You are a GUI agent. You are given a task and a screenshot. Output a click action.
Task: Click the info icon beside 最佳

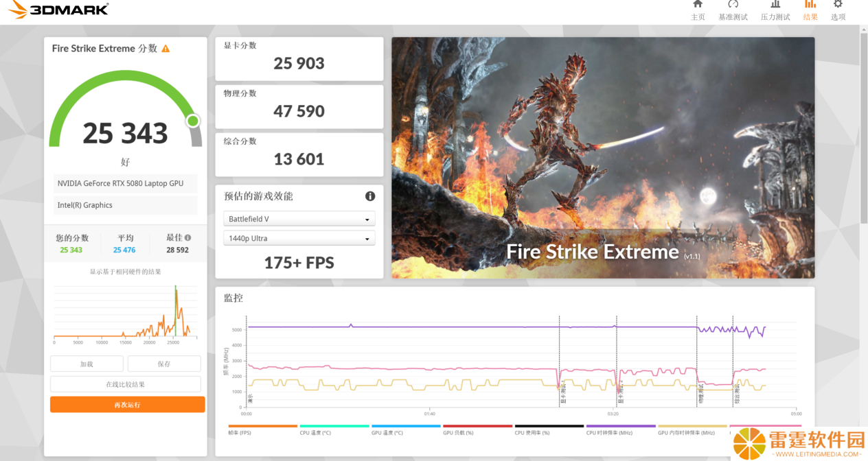187,237
